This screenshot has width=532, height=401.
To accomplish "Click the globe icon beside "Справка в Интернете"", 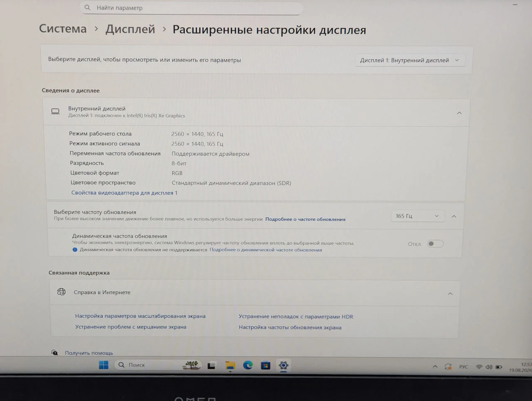I will pos(62,292).
